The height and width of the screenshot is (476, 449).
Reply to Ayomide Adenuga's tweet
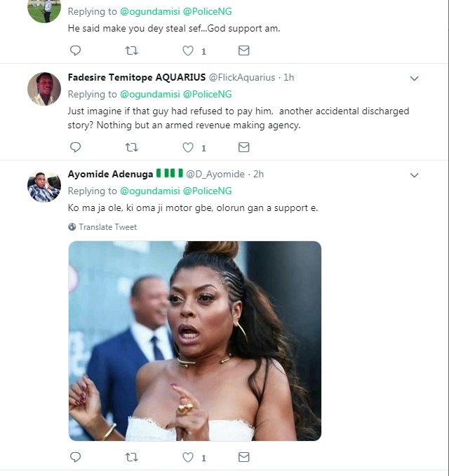coord(76,457)
